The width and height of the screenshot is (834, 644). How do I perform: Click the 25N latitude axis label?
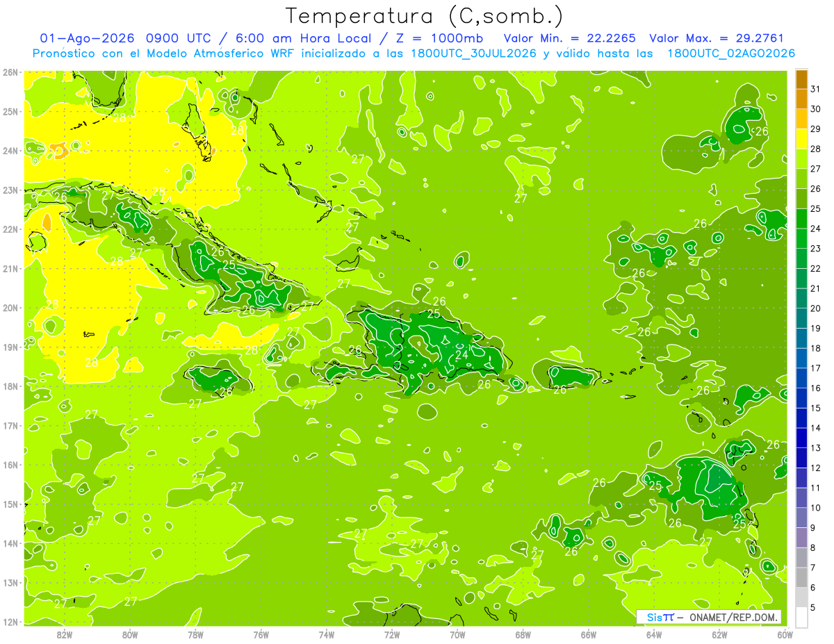coord(10,111)
